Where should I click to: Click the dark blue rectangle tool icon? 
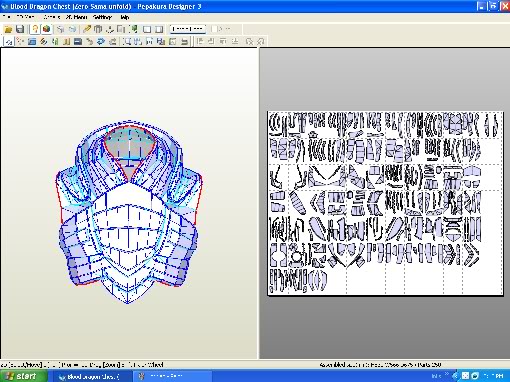click(78, 42)
